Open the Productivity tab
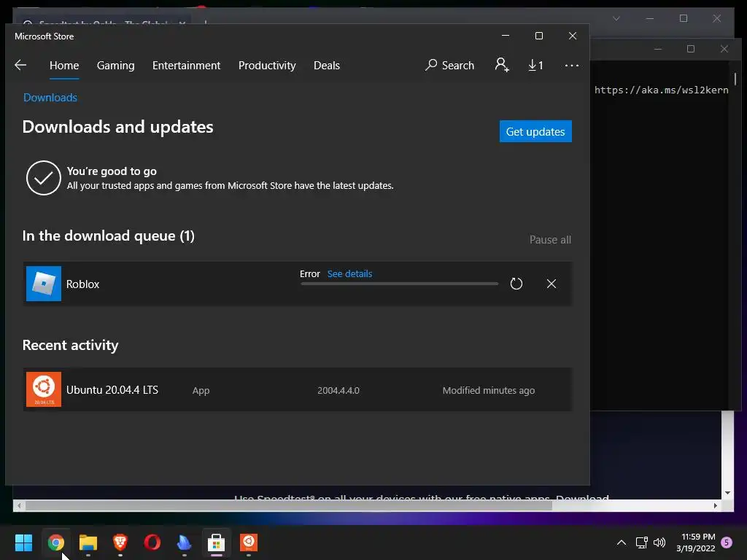Image resolution: width=747 pixels, height=560 pixels. coord(267,66)
